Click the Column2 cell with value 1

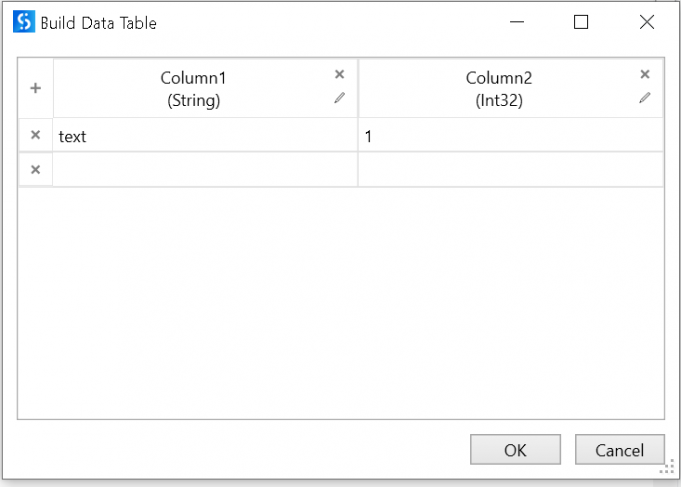(x=510, y=136)
